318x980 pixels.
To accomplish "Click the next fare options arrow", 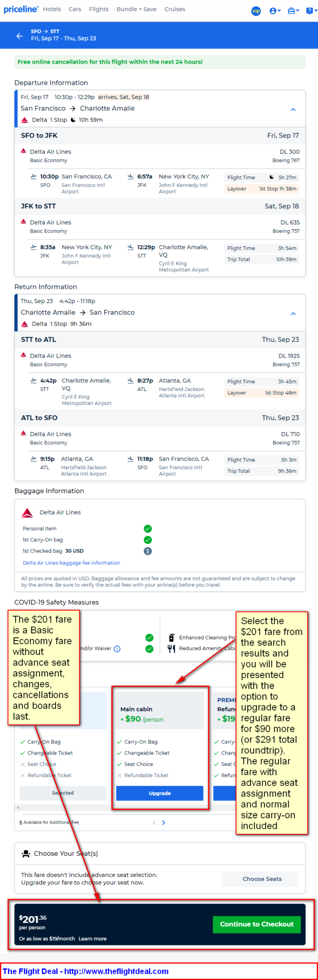I will [x=164, y=823].
